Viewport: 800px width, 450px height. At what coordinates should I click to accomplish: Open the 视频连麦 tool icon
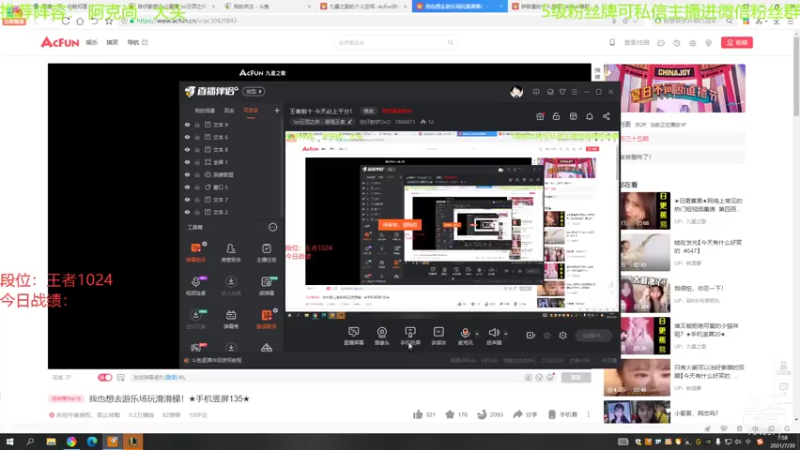pyautogui.click(x=195, y=285)
